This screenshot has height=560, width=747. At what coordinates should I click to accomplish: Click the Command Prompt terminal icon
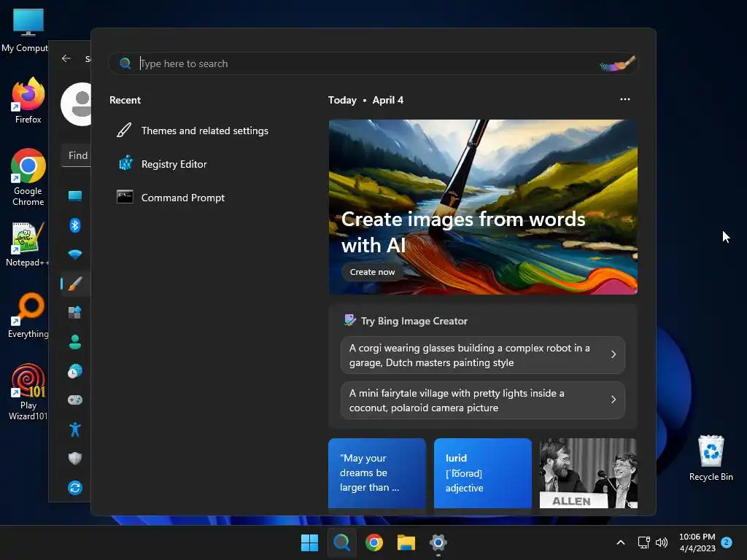click(125, 197)
